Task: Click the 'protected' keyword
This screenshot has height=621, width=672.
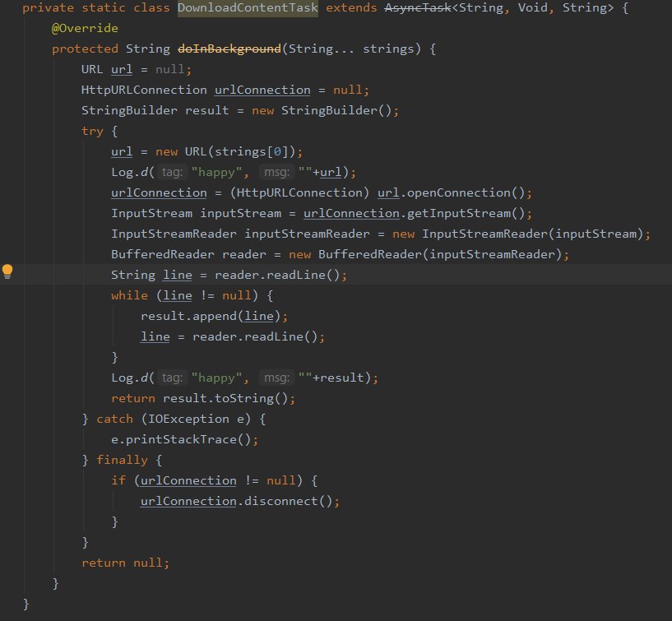Action: click(x=85, y=49)
